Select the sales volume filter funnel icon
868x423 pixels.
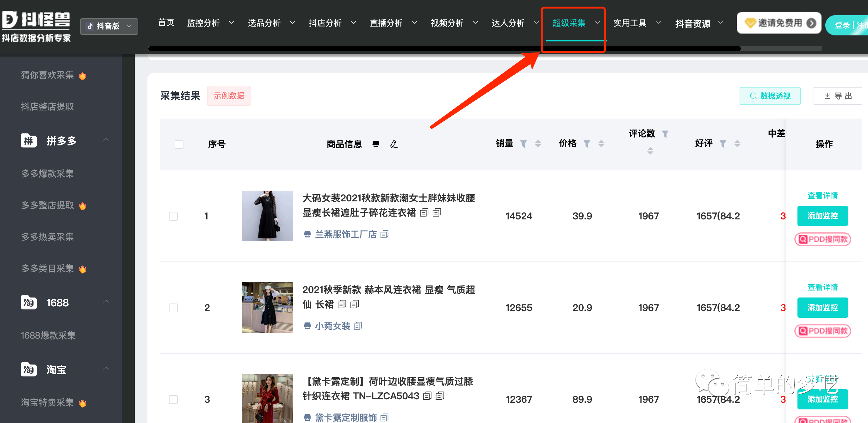point(524,144)
